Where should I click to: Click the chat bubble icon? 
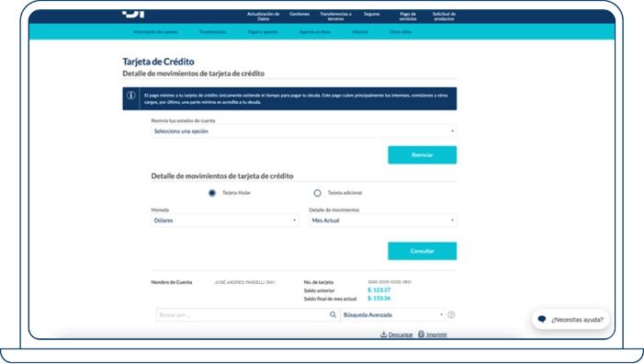[542, 319]
